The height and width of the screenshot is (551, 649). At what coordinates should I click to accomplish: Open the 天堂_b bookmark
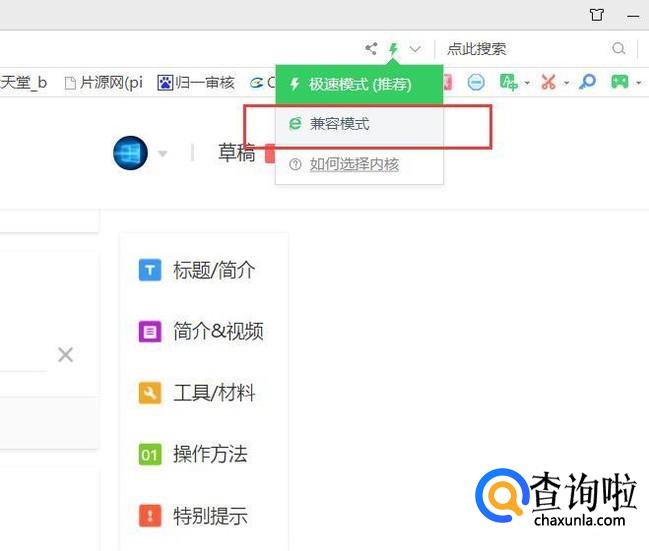24,83
